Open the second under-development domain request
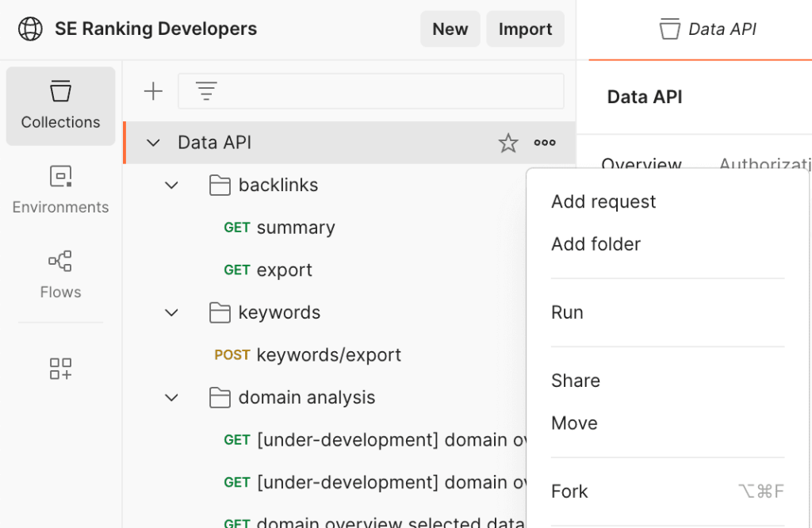The width and height of the screenshot is (812, 528). (375, 483)
